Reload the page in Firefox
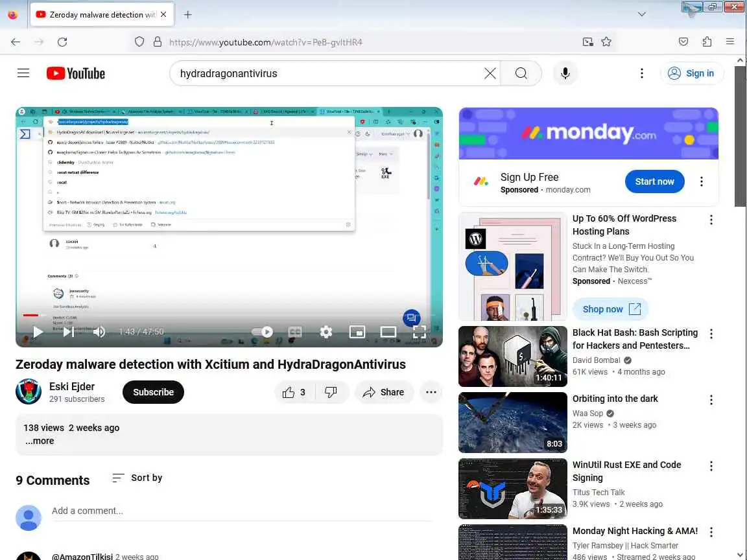This screenshot has width=747, height=560. 62,42
